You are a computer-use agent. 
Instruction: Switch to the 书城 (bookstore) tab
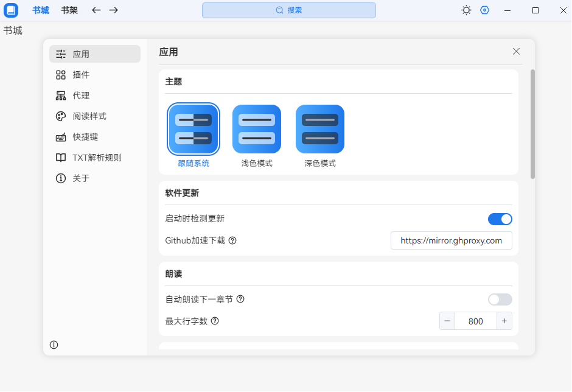pyautogui.click(x=40, y=10)
